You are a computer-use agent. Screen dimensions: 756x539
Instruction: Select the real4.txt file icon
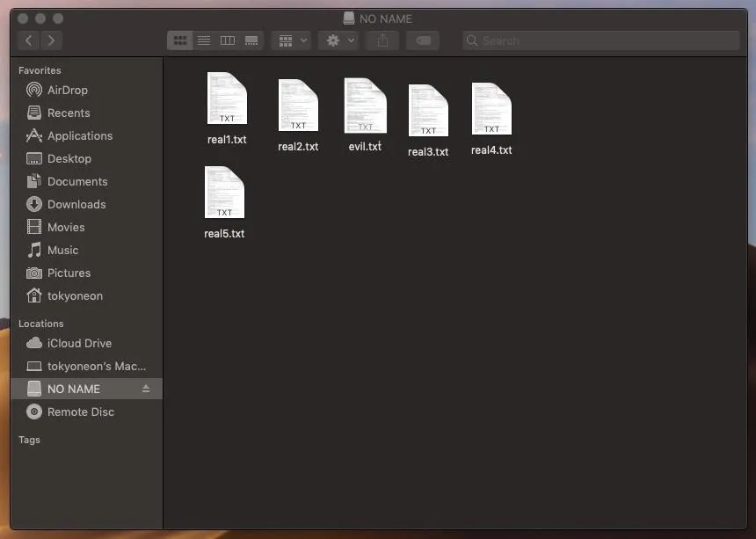point(491,108)
